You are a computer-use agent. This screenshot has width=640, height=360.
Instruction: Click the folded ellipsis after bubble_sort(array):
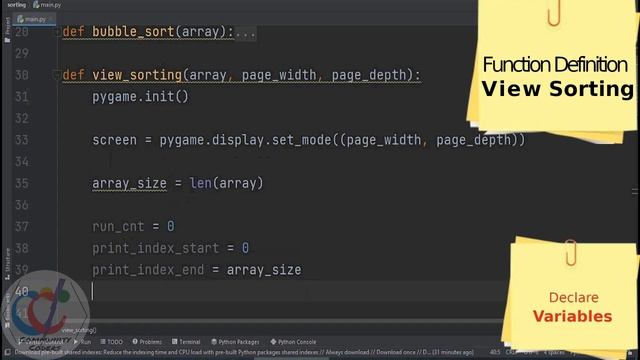(245, 32)
